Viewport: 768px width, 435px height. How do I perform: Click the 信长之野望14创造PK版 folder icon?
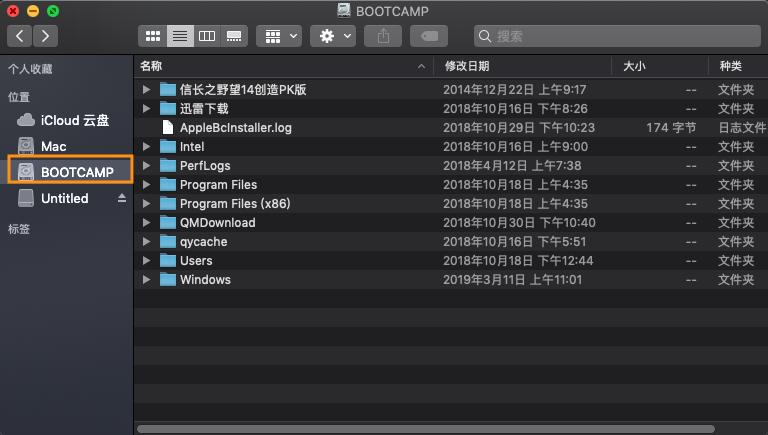[168, 89]
